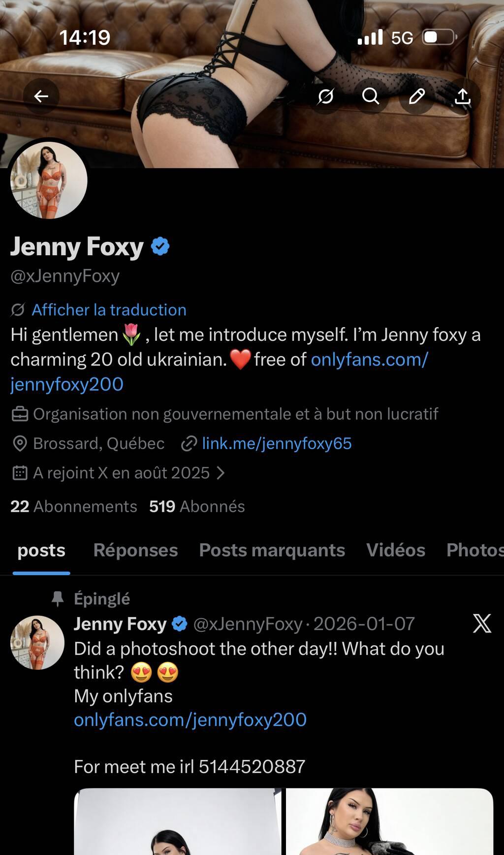Tap the back arrow button
This screenshot has height=855, width=504.
41,96
